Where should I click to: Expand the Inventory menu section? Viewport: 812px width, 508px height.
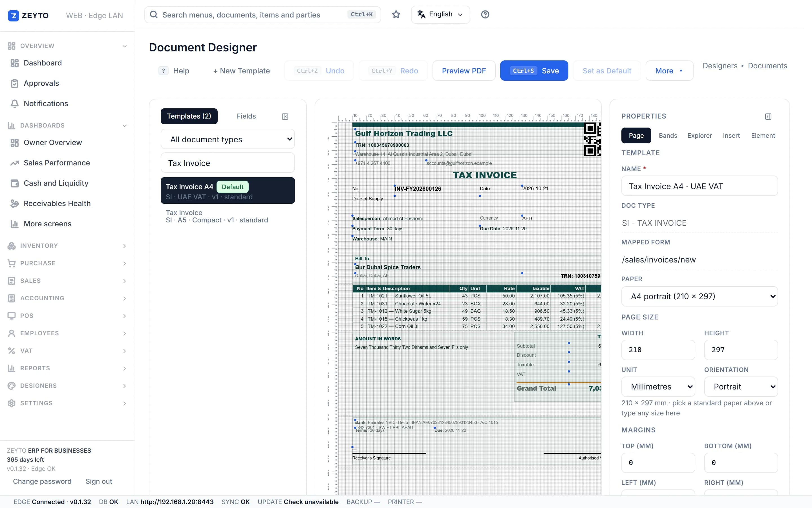tap(67, 246)
